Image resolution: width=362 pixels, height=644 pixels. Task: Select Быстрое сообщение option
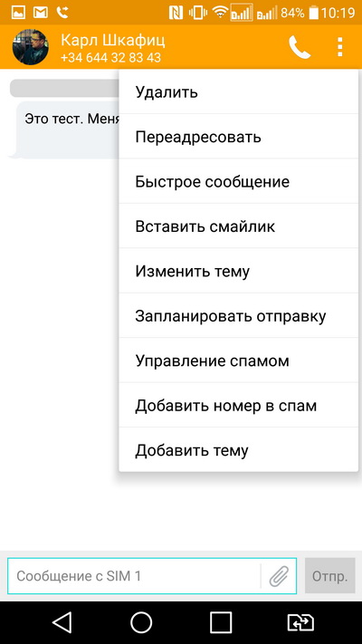[238, 181]
